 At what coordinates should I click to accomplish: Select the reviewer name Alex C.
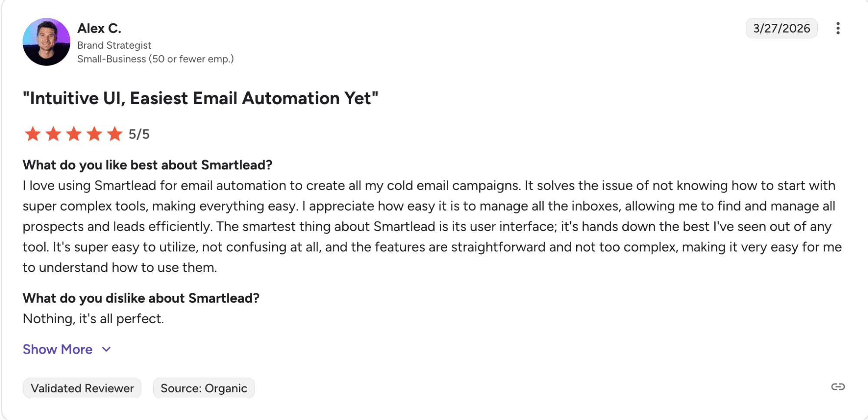pyautogui.click(x=99, y=28)
